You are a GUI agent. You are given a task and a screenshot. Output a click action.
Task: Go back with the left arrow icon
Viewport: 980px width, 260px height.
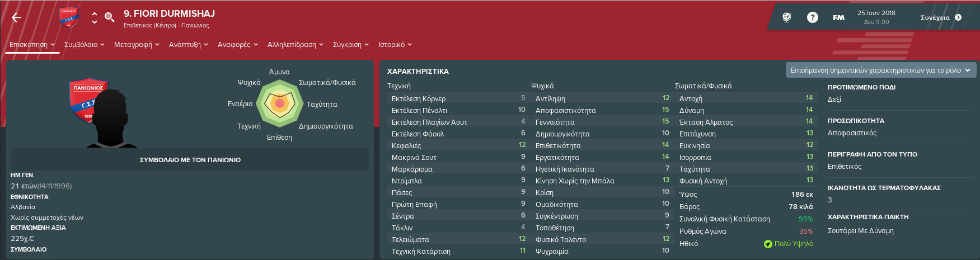17,18
